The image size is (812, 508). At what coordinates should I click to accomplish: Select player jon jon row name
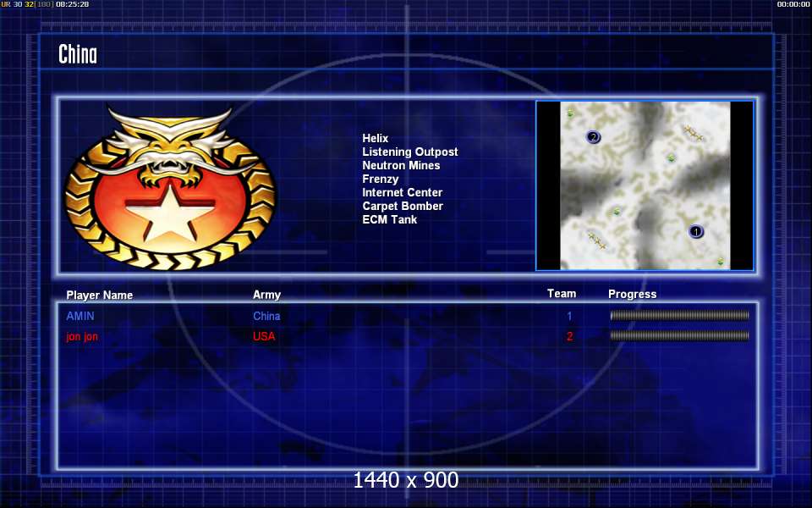(x=82, y=336)
